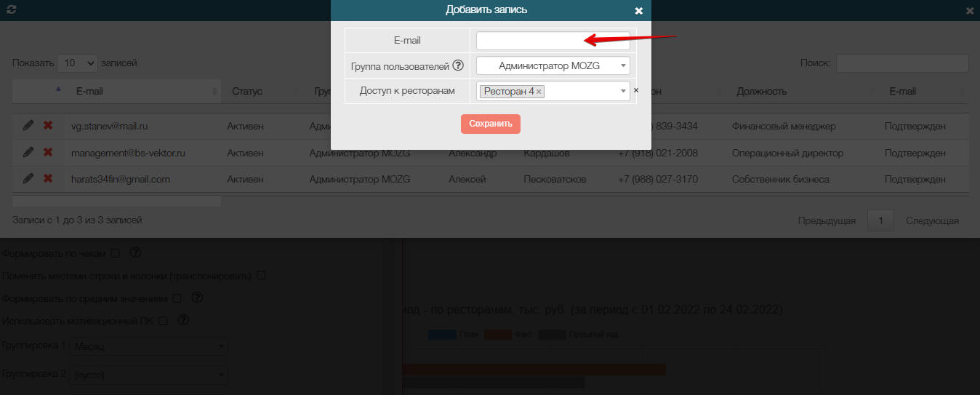Toggle the transpose rows and columns checkbox
The image size is (980, 395).
[261, 276]
